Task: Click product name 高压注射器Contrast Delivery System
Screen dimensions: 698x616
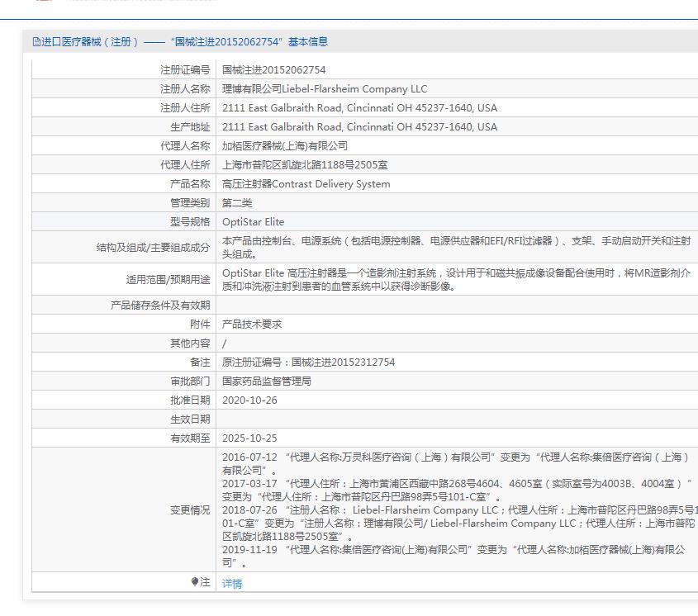Action: click(306, 184)
